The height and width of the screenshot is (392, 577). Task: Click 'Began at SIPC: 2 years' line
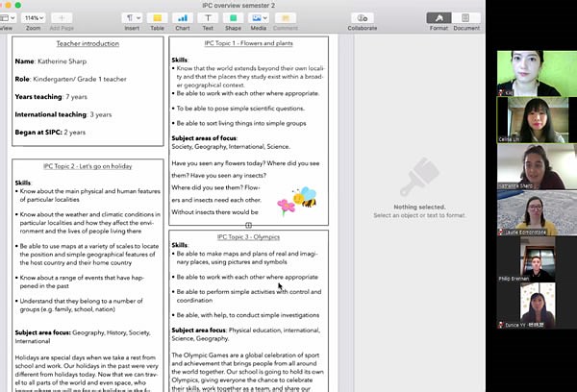50,132
